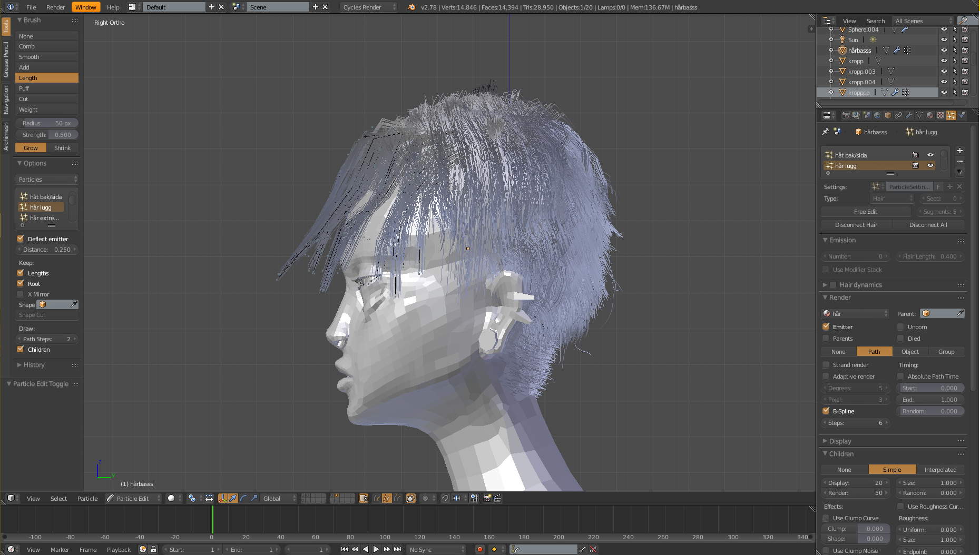Open the Object properties tab (orange cube icon)
The height and width of the screenshot is (555, 980).
(x=888, y=115)
